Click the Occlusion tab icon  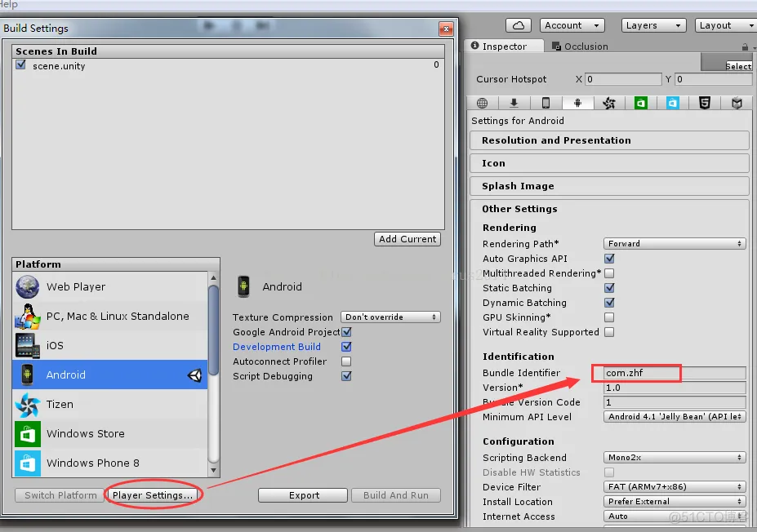pos(556,47)
